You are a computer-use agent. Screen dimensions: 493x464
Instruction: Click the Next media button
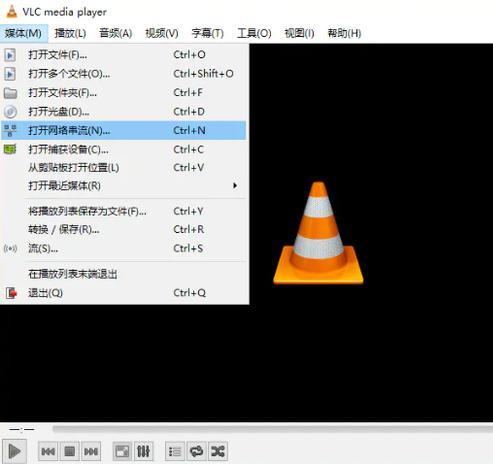coord(91,451)
